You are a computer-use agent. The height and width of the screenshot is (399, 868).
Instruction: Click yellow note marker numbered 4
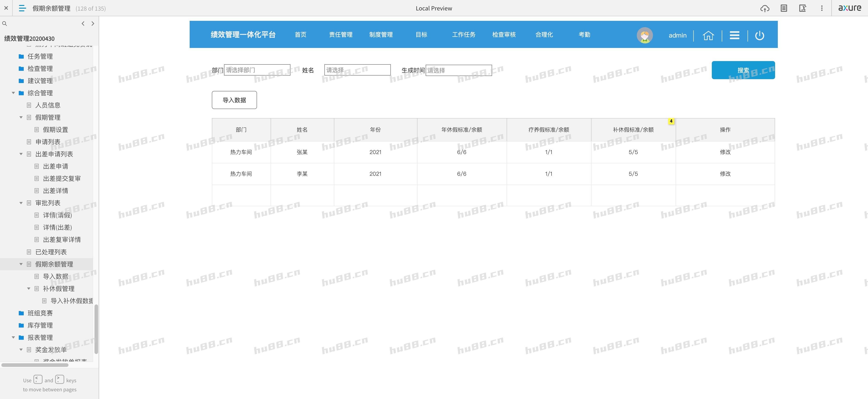pyautogui.click(x=671, y=121)
